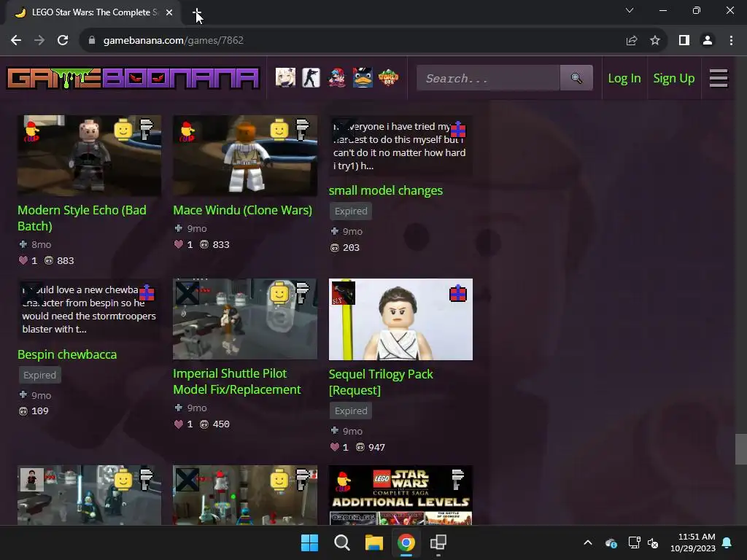Click the Modern Style Echo thumbnail image
747x560 pixels.
(x=89, y=155)
